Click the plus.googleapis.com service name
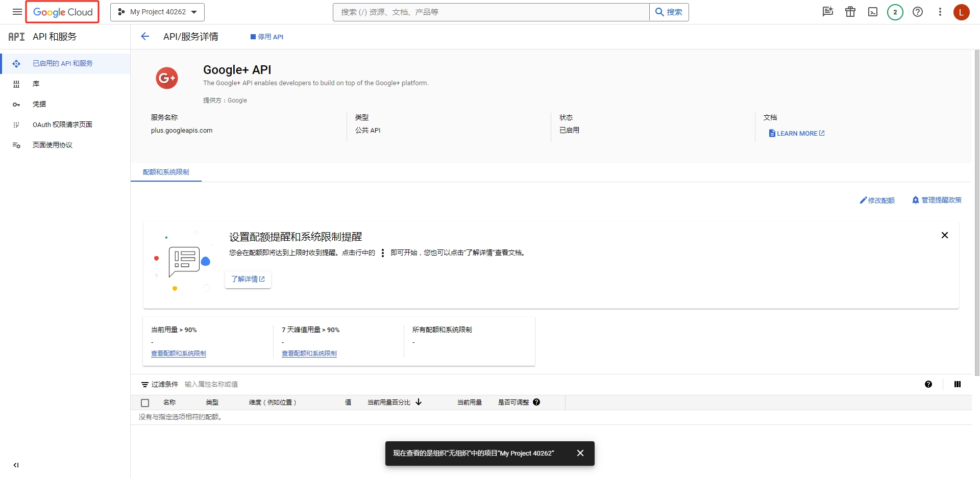Viewport: 980px width, 478px height. (x=182, y=130)
